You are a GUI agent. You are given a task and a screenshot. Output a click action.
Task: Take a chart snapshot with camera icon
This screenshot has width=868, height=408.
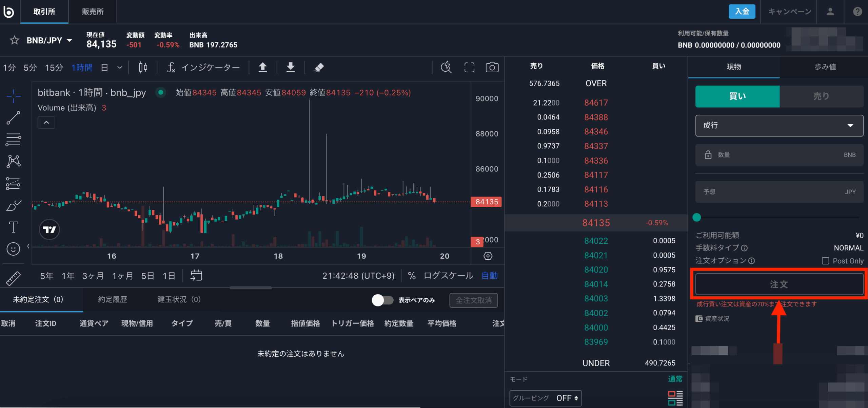click(492, 67)
